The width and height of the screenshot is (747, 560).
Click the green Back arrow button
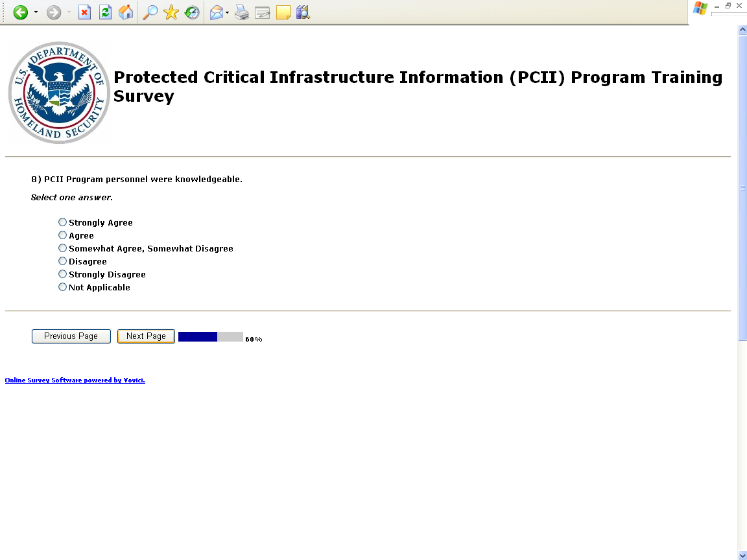pos(21,12)
